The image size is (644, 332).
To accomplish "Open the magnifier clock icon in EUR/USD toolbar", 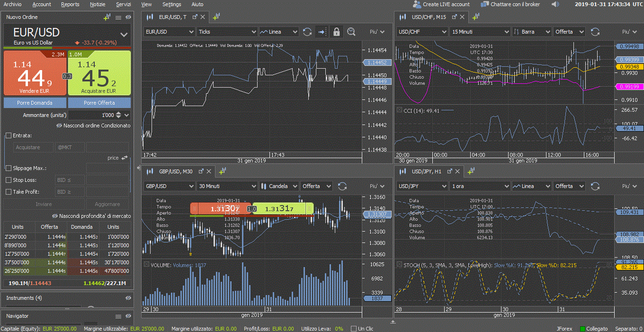I will click(x=351, y=32).
